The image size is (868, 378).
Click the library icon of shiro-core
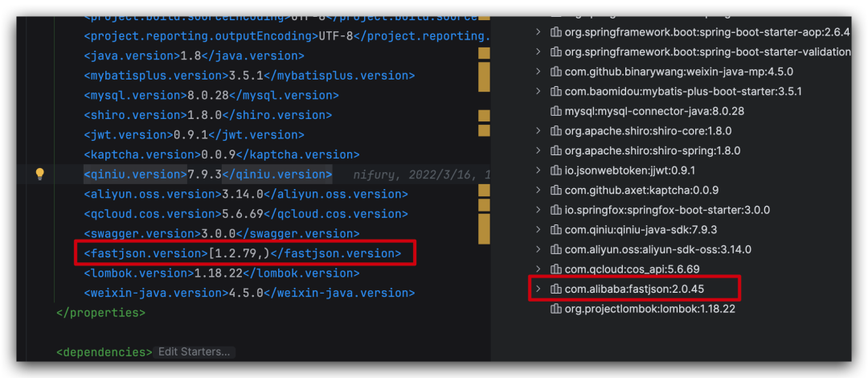tap(556, 131)
